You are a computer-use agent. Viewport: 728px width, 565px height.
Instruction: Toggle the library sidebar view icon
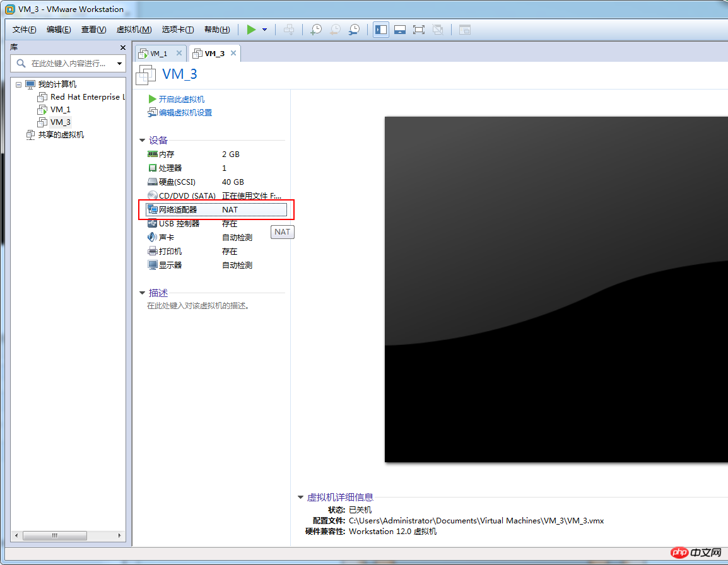[381, 30]
